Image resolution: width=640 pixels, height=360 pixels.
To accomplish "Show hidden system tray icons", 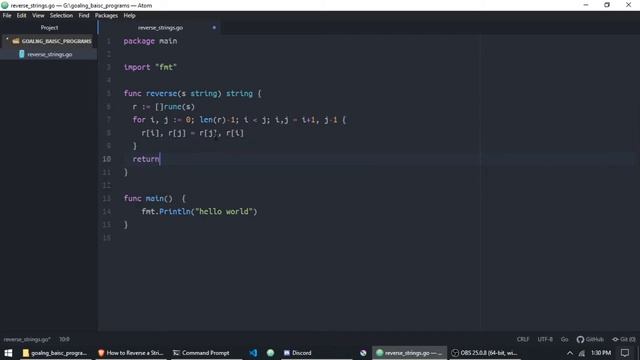I will click(x=570, y=353).
